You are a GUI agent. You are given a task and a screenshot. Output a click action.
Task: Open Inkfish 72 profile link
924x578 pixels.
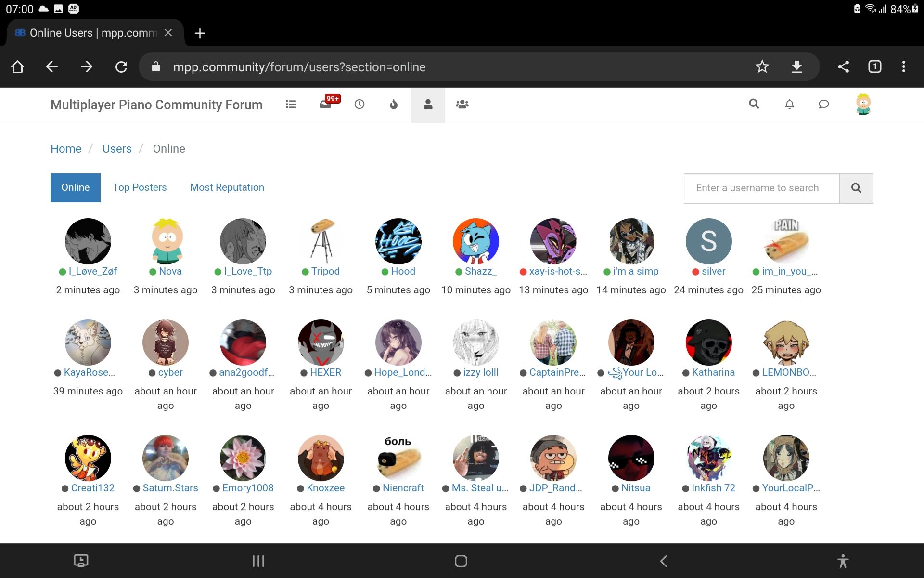point(713,488)
